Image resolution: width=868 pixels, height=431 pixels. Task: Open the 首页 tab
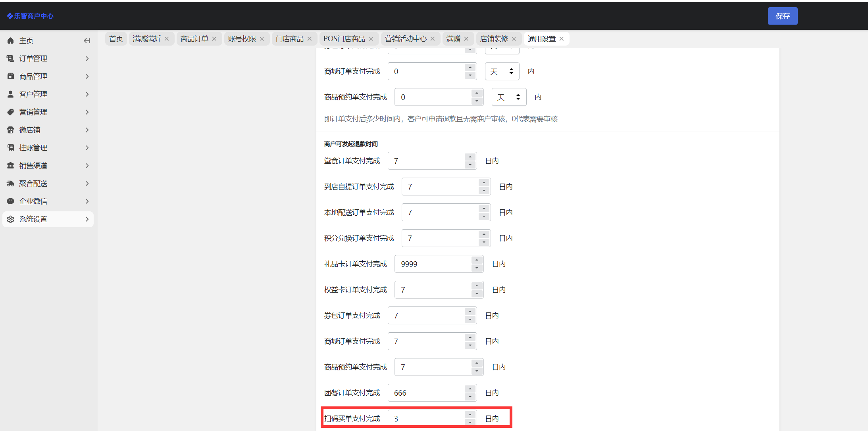pyautogui.click(x=116, y=39)
